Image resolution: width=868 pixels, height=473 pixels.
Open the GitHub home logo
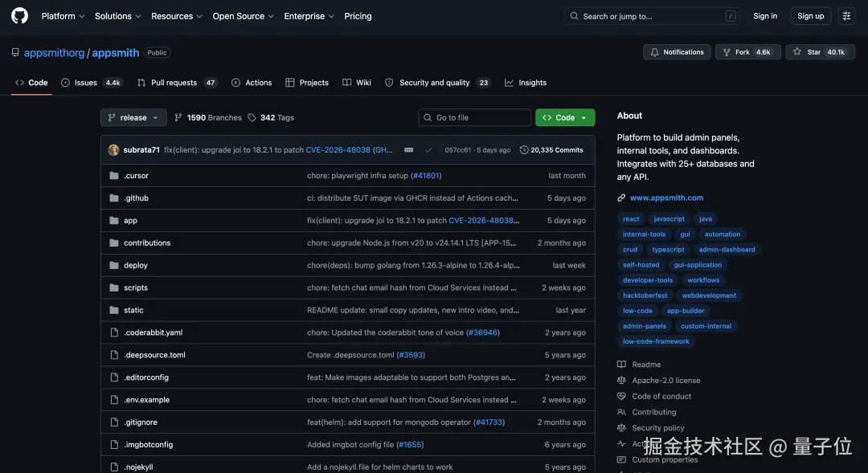(x=19, y=16)
